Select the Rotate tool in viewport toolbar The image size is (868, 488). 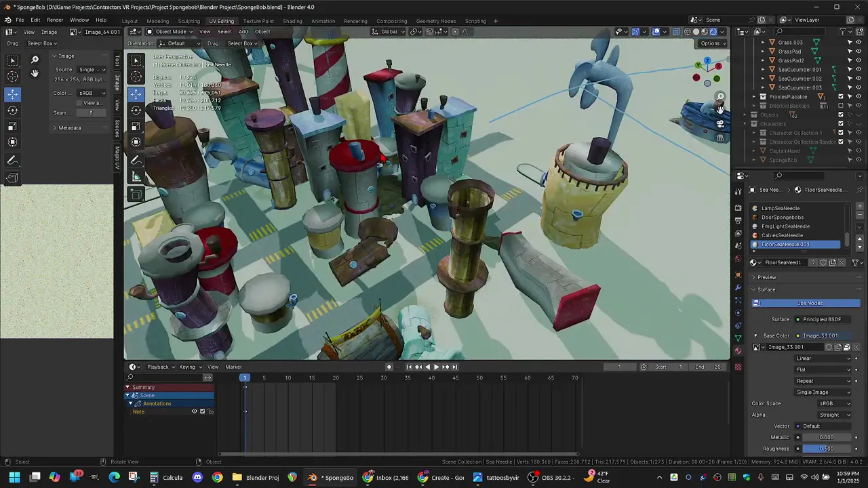coord(136,110)
